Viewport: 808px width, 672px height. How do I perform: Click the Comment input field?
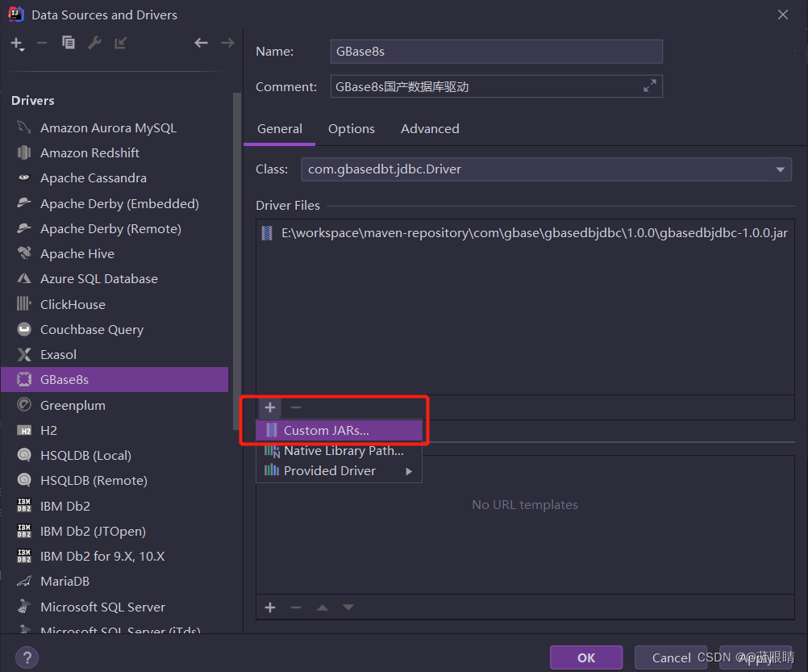coord(496,86)
